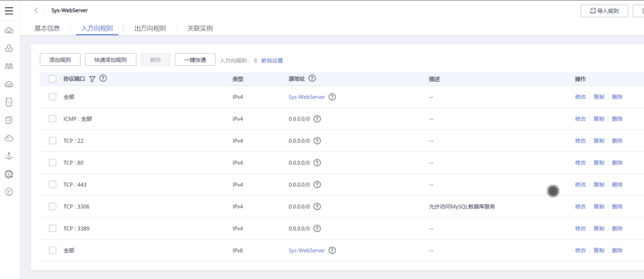Open the 协议端口 column filter funnel
The image size is (644, 279).
click(x=92, y=79)
